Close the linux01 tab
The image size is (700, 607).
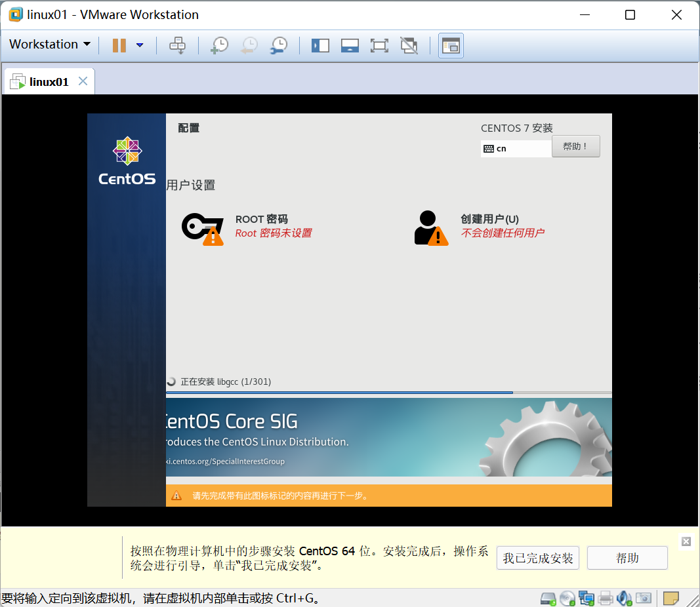(x=83, y=81)
